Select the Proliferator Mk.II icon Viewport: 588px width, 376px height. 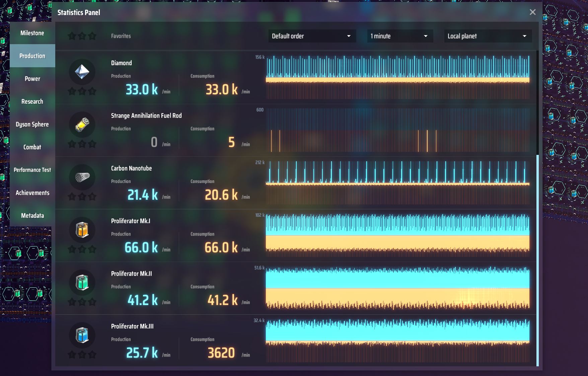(82, 282)
